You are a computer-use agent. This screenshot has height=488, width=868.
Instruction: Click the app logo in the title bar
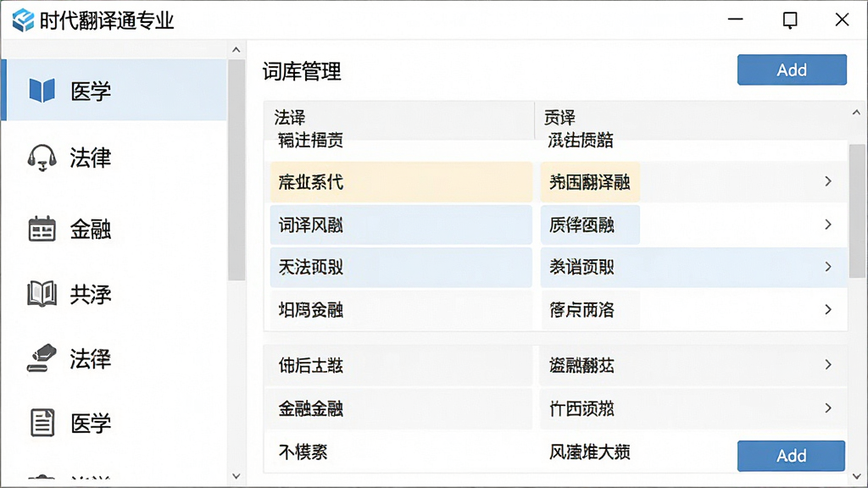tap(23, 20)
